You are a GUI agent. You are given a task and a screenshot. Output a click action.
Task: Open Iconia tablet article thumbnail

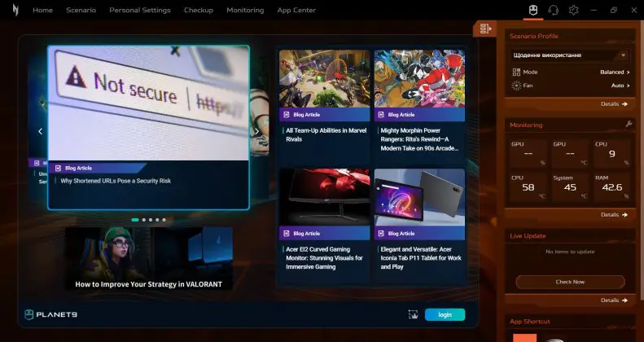click(x=419, y=198)
